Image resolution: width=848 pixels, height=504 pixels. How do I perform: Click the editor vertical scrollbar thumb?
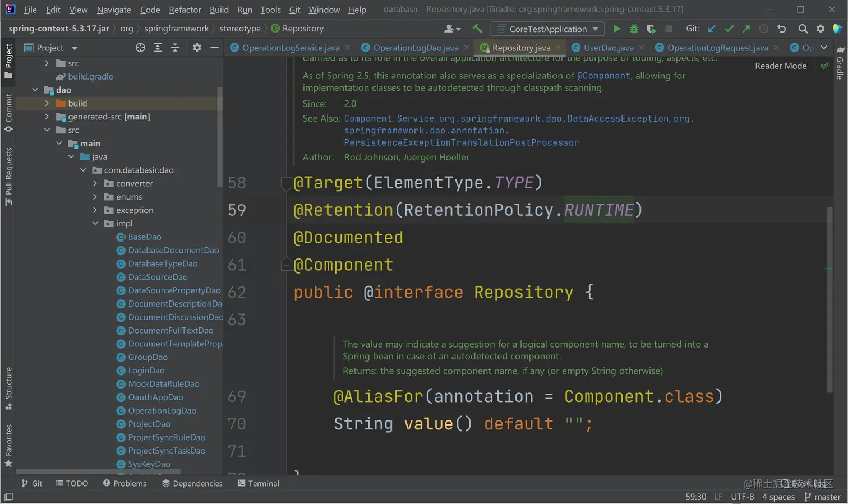click(829, 300)
